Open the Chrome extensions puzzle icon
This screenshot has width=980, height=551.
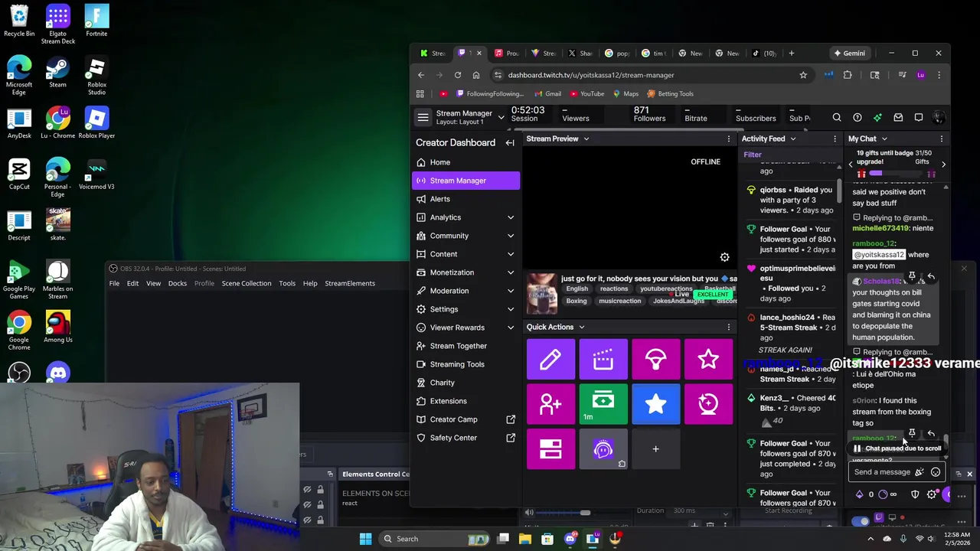point(848,75)
